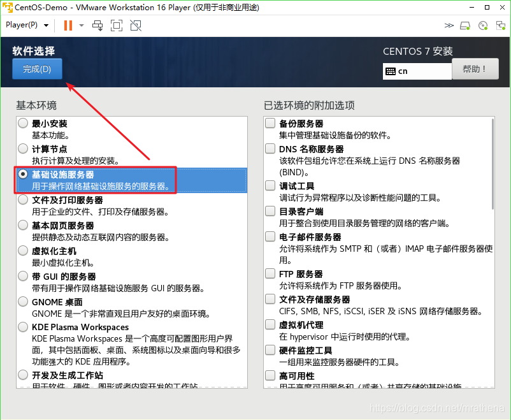The height and width of the screenshot is (420, 511).
Task: Click the hard disk device icon
Action: [x=465, y=25]
